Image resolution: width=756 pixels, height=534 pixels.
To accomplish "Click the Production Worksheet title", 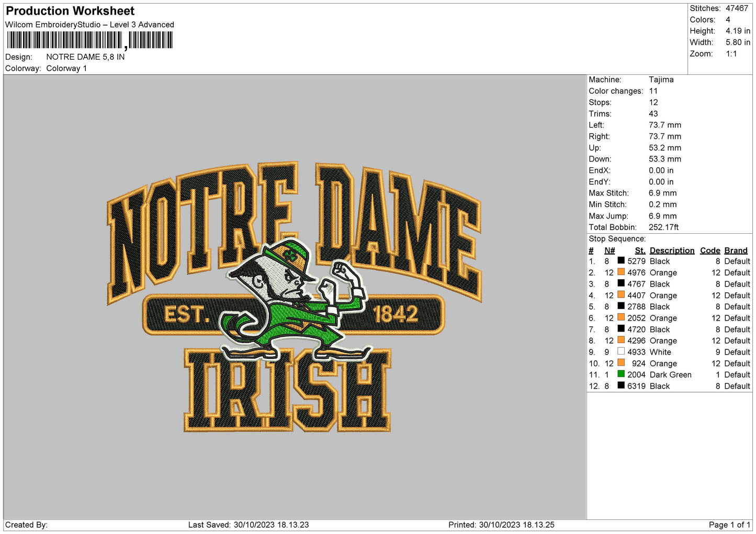I will pyautogui.click(x=70, y=11).
